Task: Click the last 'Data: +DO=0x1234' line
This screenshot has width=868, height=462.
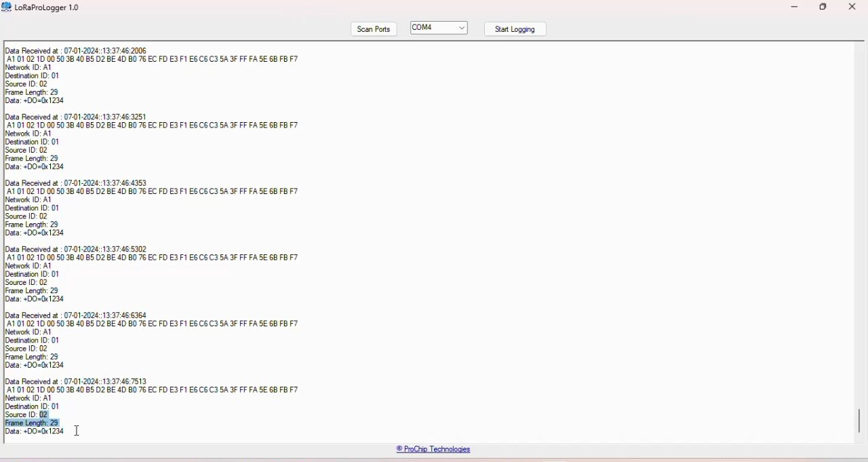Action: [35, 432]
